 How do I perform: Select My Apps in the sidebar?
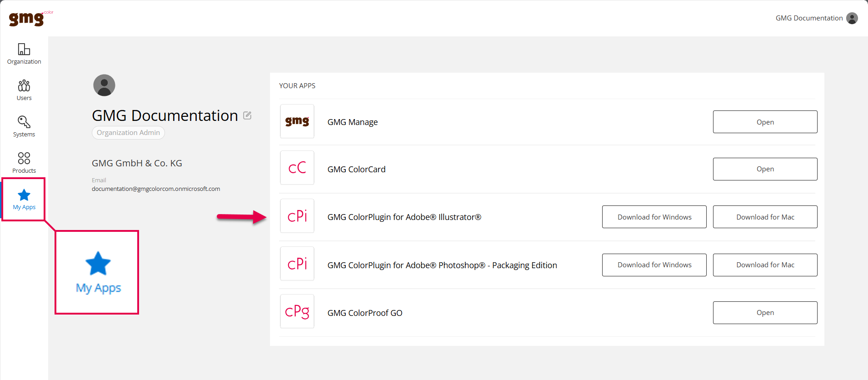click(24, 200)
